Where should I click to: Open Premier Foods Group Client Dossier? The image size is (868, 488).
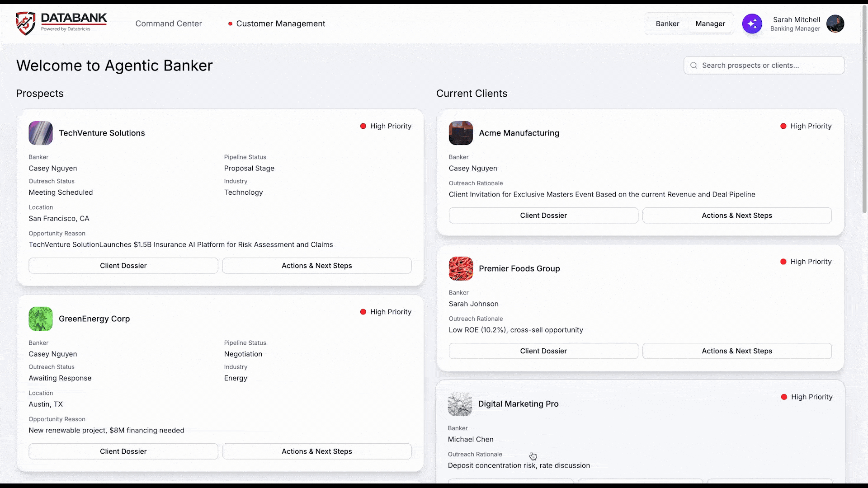[543, 351]
